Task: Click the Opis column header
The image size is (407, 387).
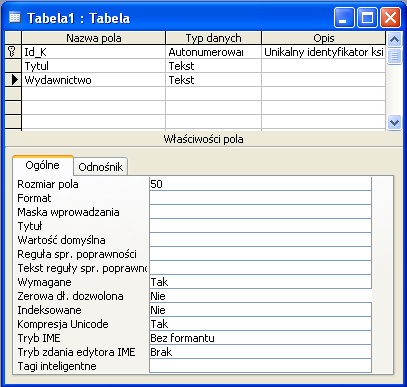Action: pyautogui.click(x=324, y=38)
